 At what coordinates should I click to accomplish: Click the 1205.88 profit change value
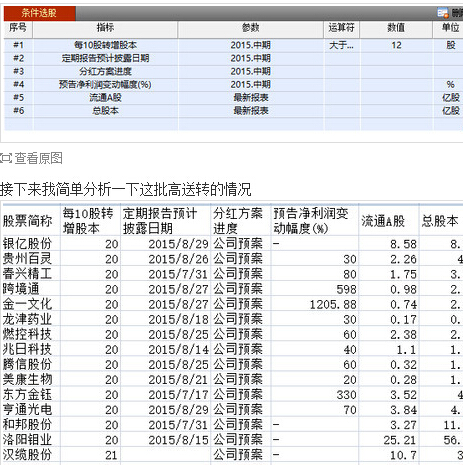(333, 304)
